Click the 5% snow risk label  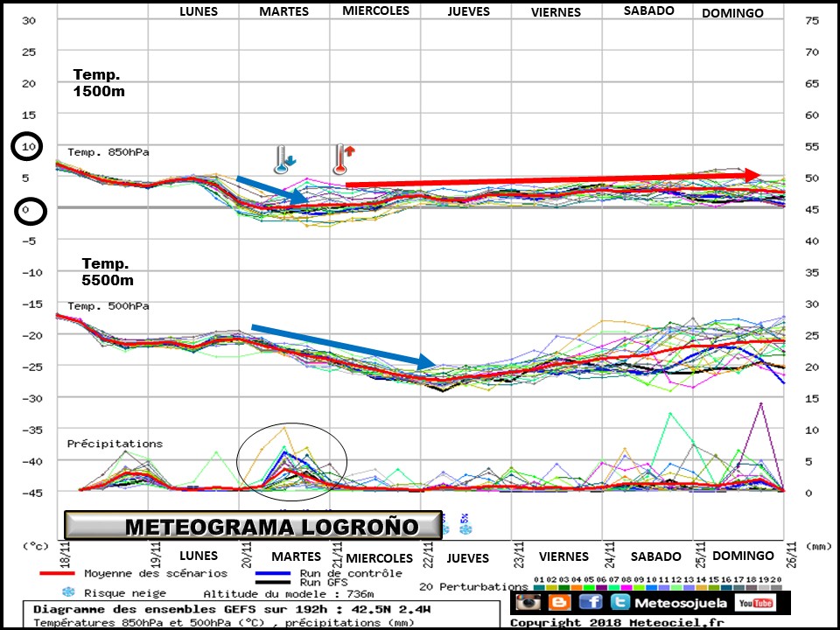[465, 518]
